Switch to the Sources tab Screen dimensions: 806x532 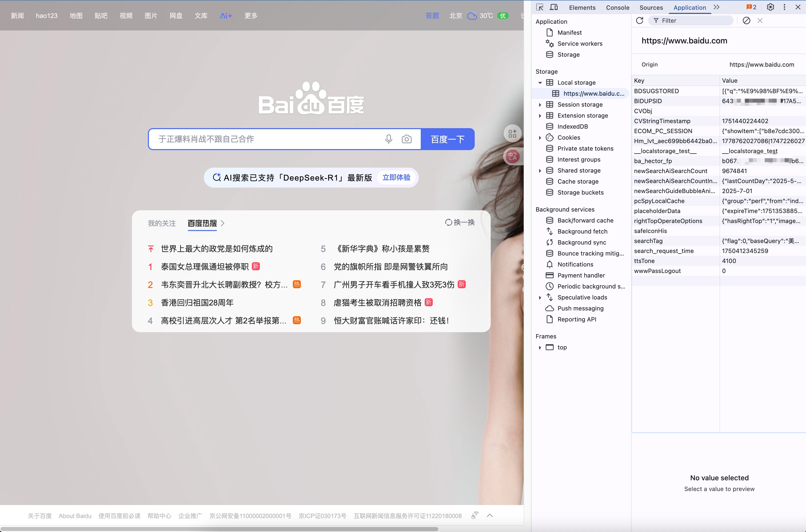(x=651, y=7)
